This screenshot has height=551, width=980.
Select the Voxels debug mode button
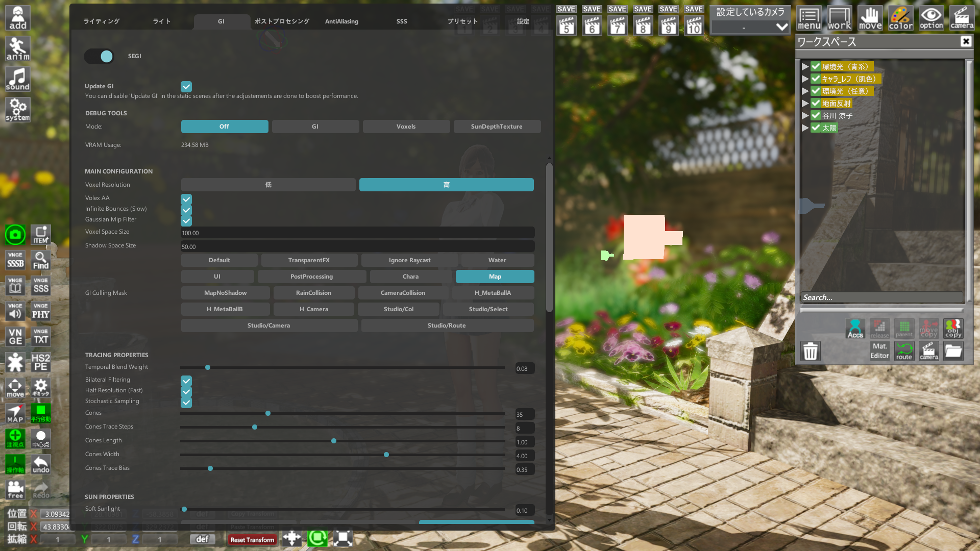406,127
